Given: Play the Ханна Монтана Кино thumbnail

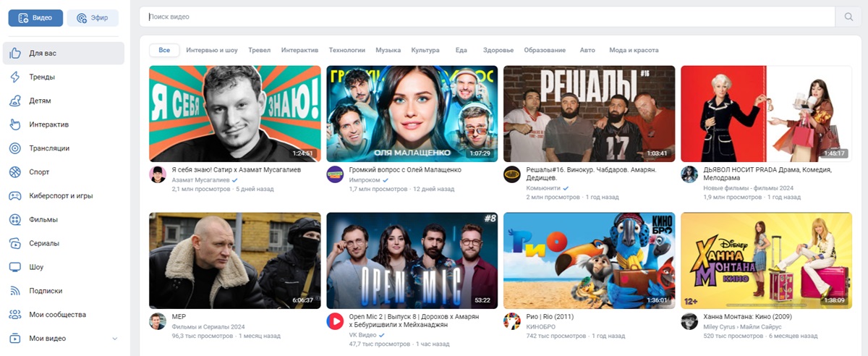Looking at the screenshot, I should tap(767, 260).
